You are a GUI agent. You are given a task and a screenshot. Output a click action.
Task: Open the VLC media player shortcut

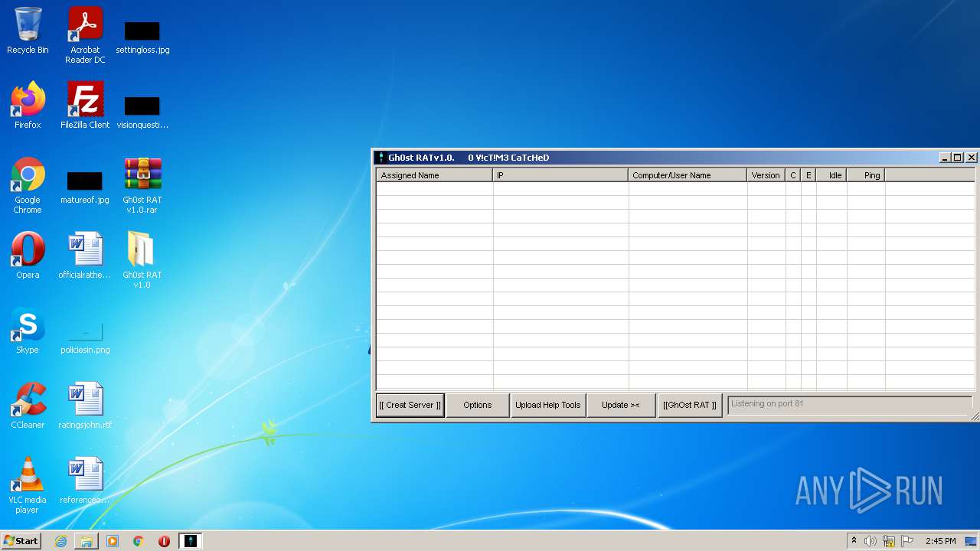pos(28,485)
